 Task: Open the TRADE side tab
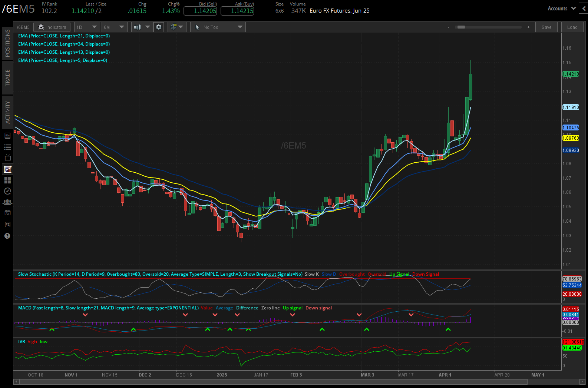(7, 78)
